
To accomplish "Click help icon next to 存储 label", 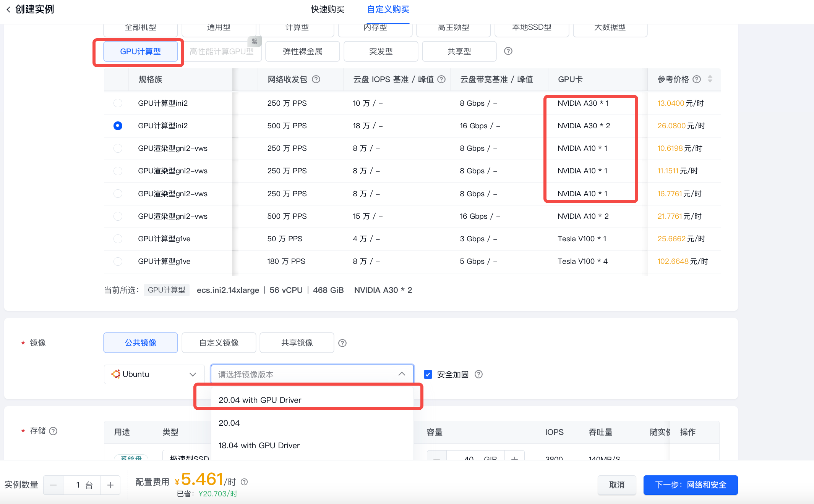I will coord(54,431).
